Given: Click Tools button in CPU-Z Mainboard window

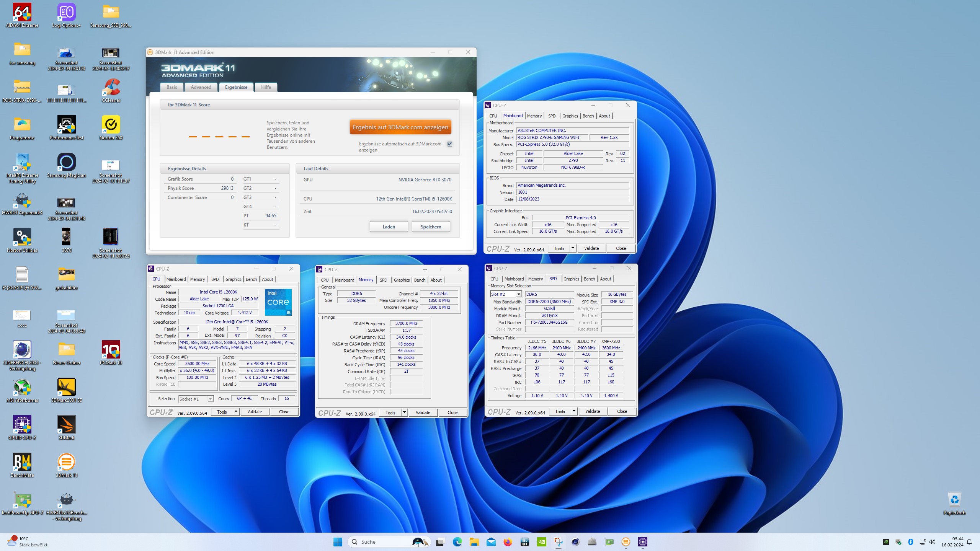Looking at the screenshot, I should (x=559, y=248).
